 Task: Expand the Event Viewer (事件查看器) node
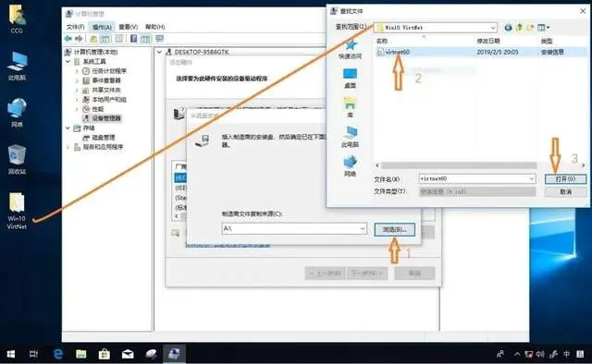[x=77, y=80]
